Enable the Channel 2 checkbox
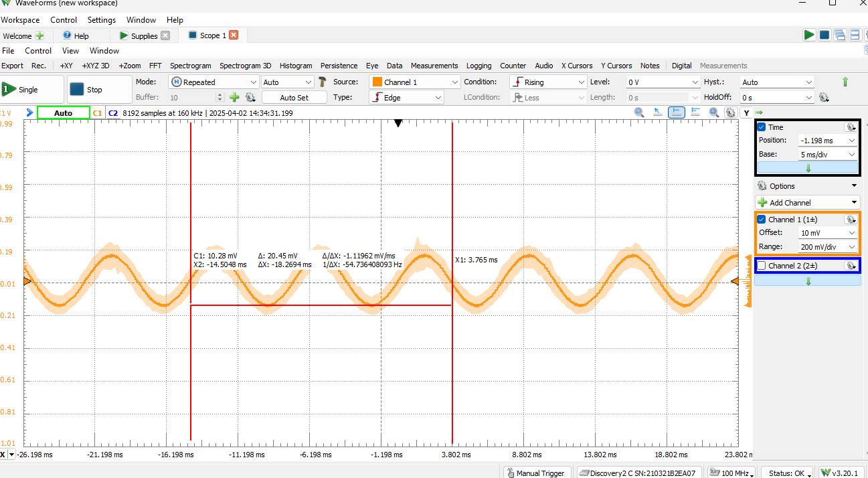Screen dimensions: 868x478 pos(761,266)
